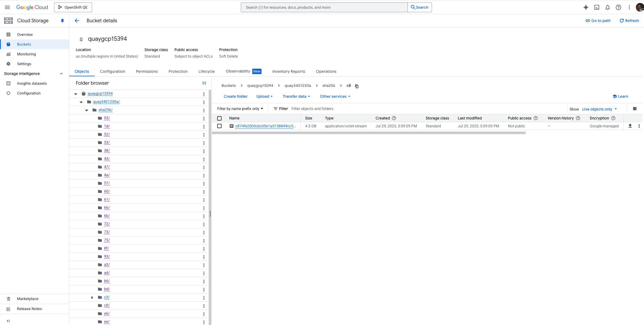Open Cloud Shell terminal icon
Image resolution: width=644 pixels, height=325 pixels.
pyautogui.click(x=597, y=7)
